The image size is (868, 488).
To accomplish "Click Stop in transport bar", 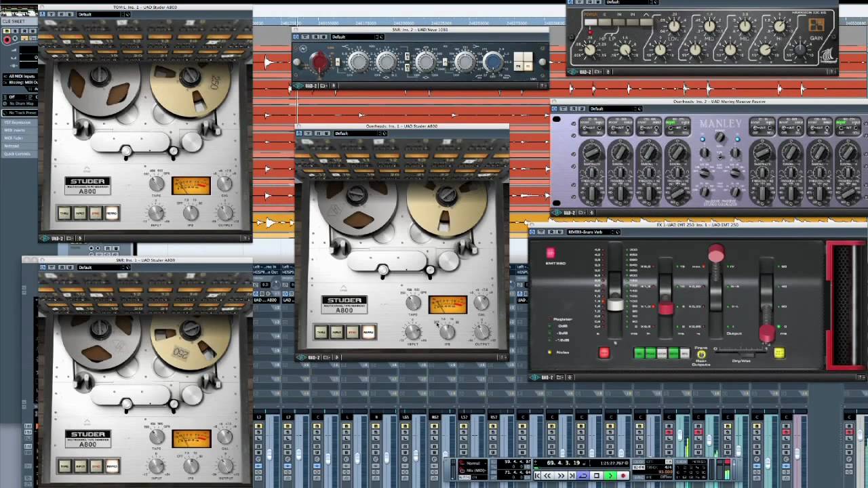I will [x=596, y=476].
